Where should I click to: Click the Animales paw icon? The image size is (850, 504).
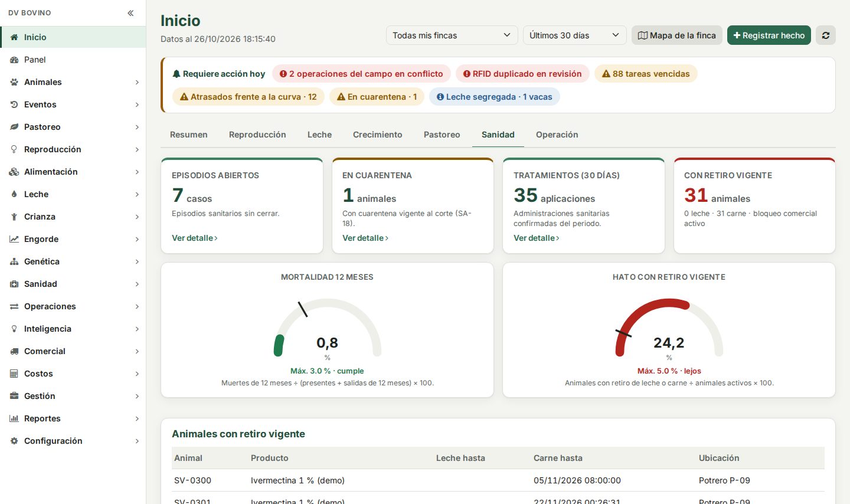pyautogui.click(x=14, y=82)
